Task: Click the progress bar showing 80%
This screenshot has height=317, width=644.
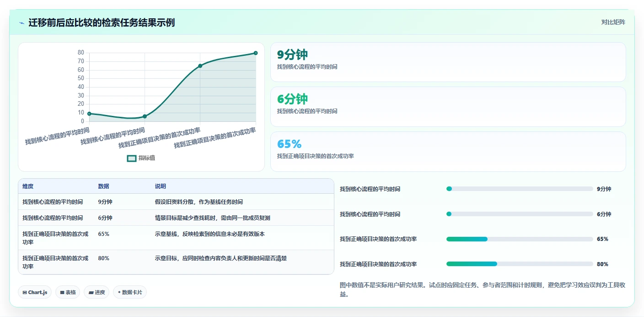Action: click(x=520, y=264)
